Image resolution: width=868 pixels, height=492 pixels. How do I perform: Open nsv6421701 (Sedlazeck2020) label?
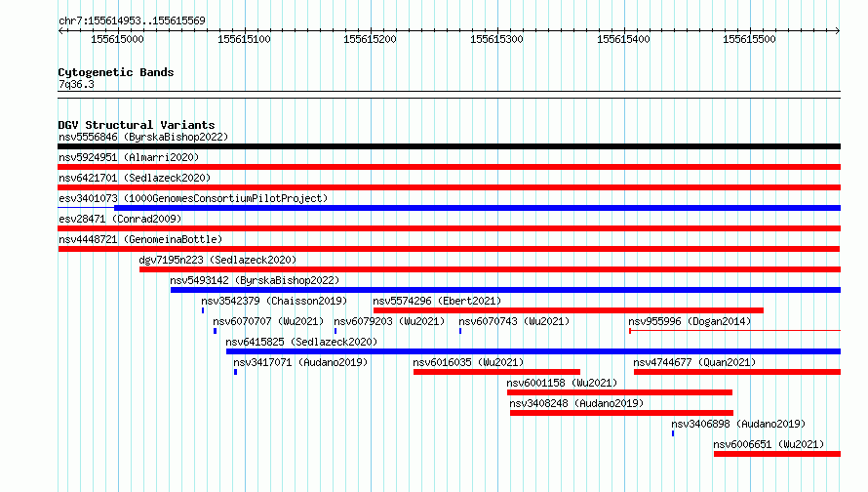tap(135, 178)
